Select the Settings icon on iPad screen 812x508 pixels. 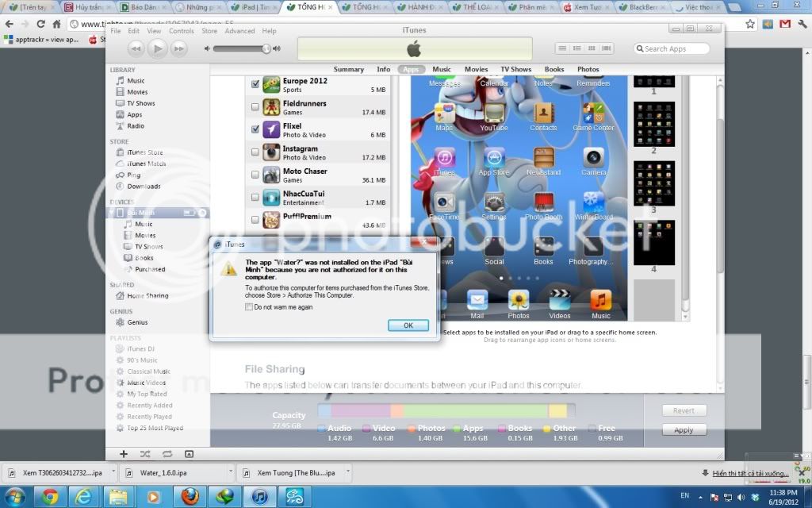pos(493,202)
